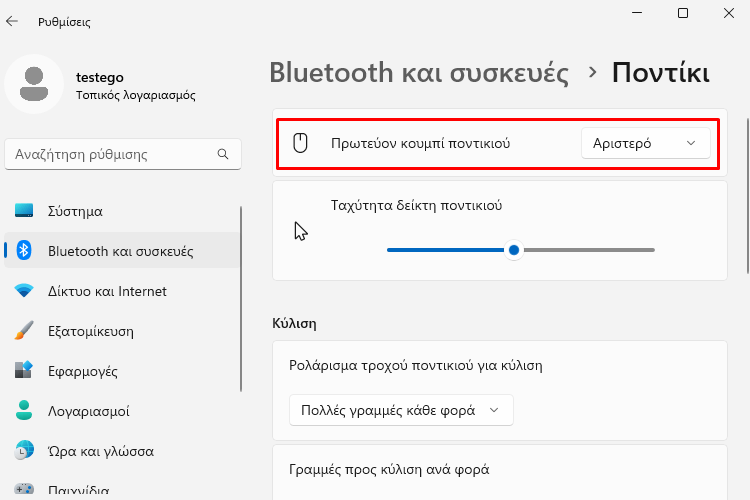The height and width of the screenshot is (500, 750).
Task: Click the Λογαριασμοί person icon
Action: 24,411
